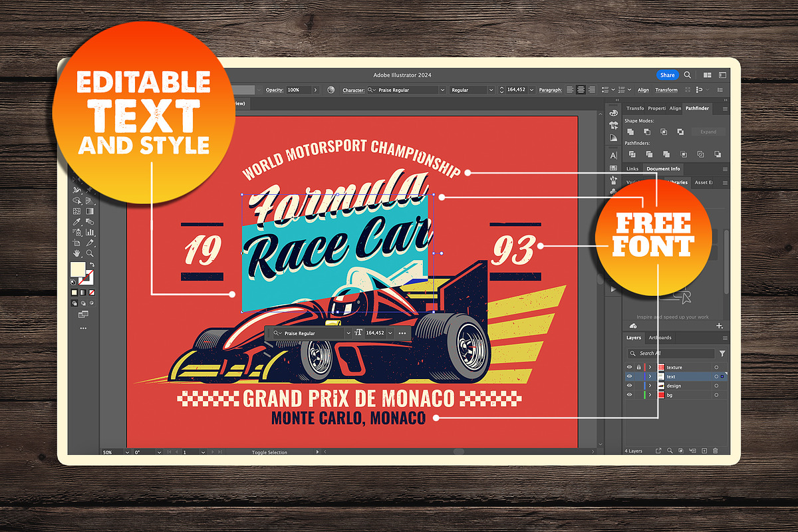The image size is (798, 532).
Task: Select the Blend tool
Action: click(x=90, y=221)
